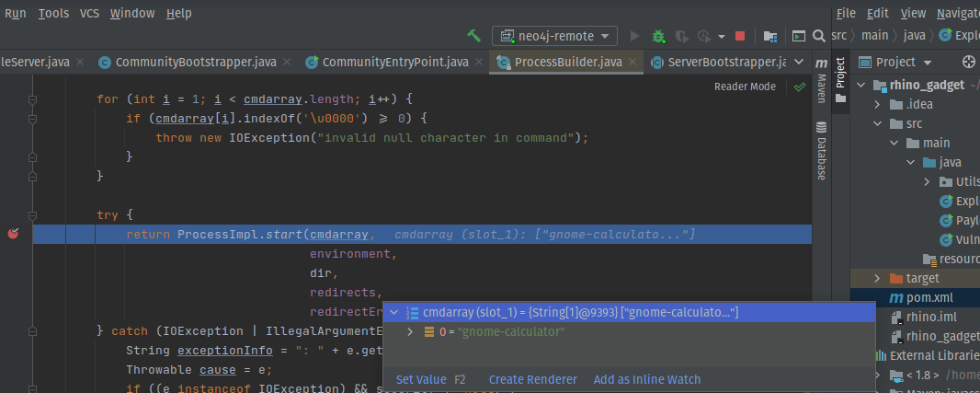This screenshot has height=393, width=980.
Task: Close the CommunityEntryPoint.java tab
Action: coord(479,62)
